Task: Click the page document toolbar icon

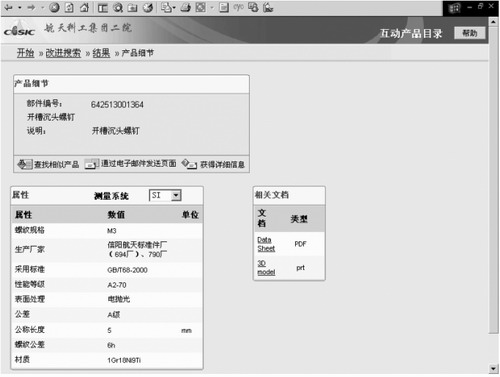Action: tap(224, 7)
